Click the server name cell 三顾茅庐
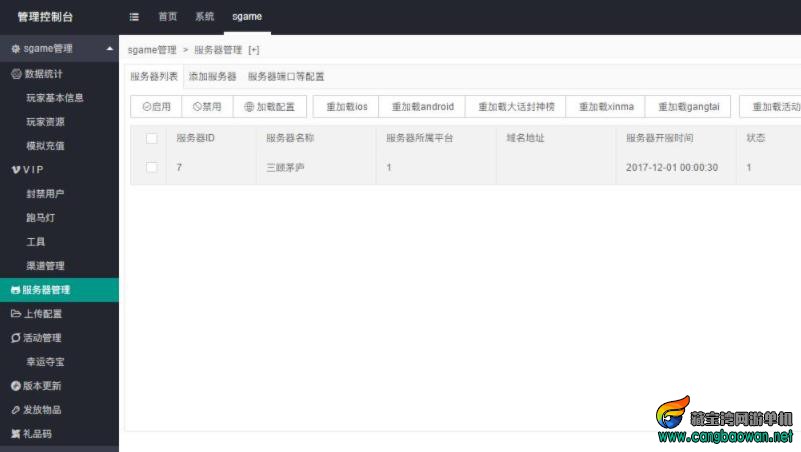Image resolution: width=801 pixels, height=452 pixels. tap(285, 168)
